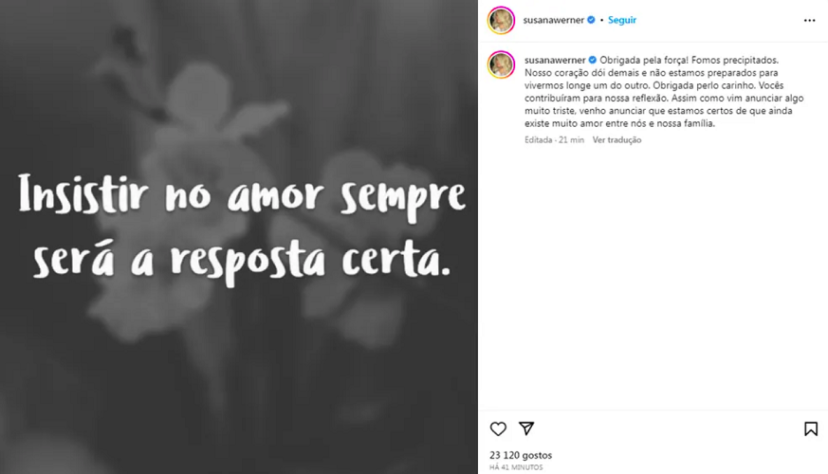Click the caption paragraph starting Obrigada pela força
The image size is (828, 474).
point(664,92)
